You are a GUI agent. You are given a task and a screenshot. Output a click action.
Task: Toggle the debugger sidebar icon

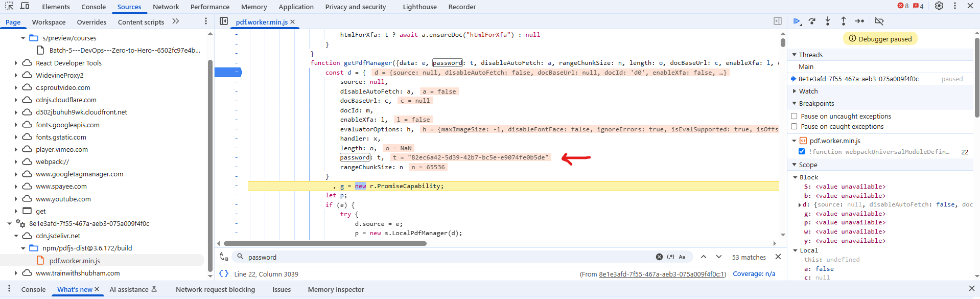(x=778, y=21)
